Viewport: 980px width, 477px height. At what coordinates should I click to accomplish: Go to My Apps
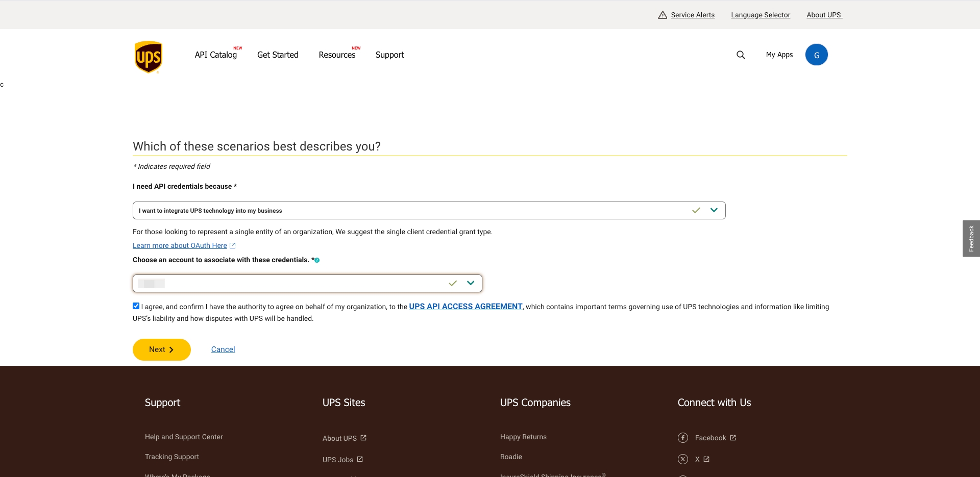tap(779, 55)
